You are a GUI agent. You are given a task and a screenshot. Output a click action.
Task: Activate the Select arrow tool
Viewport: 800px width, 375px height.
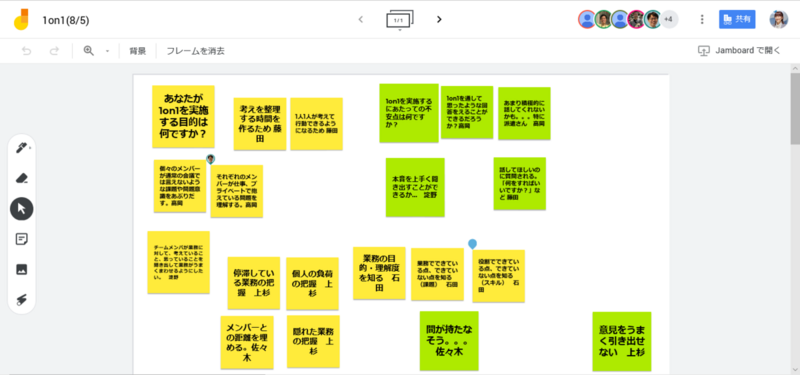[x=21, y=209]
